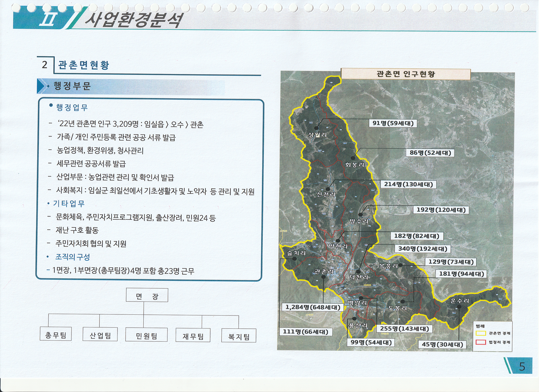Click the 면장 box at chart top
The image size is (539, 392).
coord(147,295)
